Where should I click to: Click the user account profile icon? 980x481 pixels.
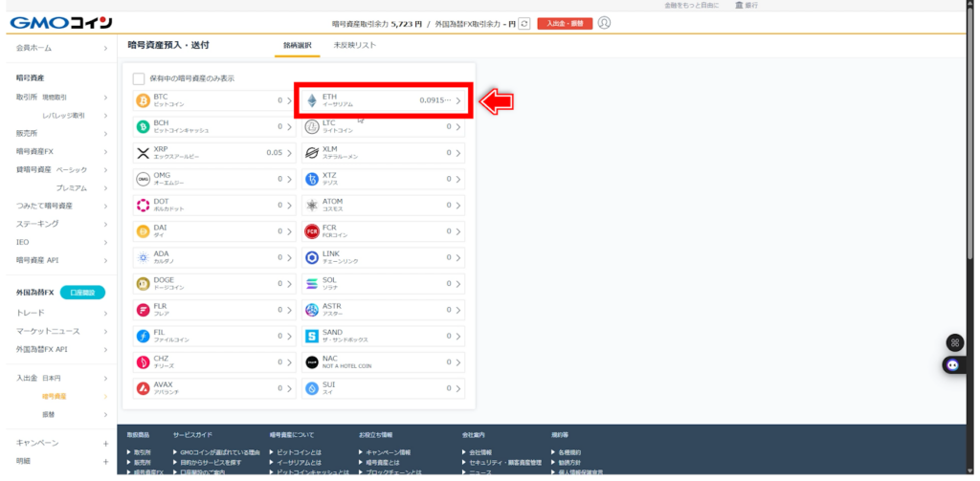[x=604, y=23]
